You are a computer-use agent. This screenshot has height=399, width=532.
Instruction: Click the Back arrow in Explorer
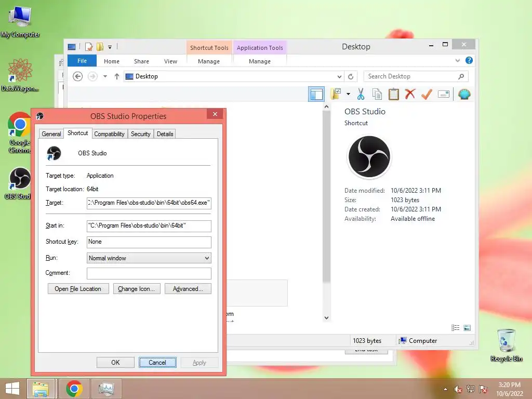pyautogui.click(x=78, y=76)
